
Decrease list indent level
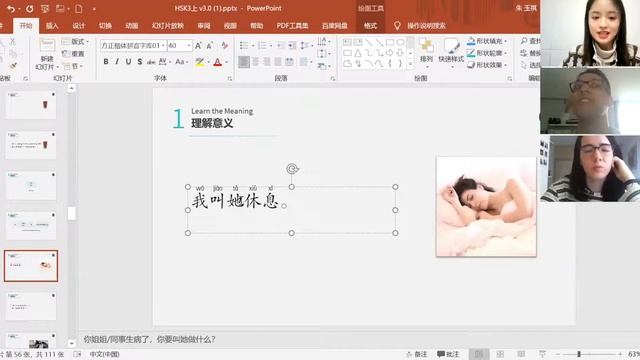281,45
